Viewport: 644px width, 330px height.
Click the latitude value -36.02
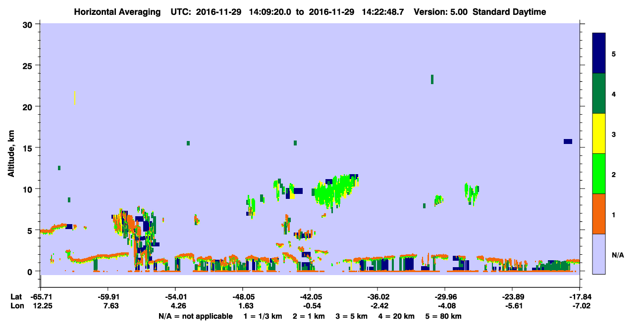pos(377,297)
